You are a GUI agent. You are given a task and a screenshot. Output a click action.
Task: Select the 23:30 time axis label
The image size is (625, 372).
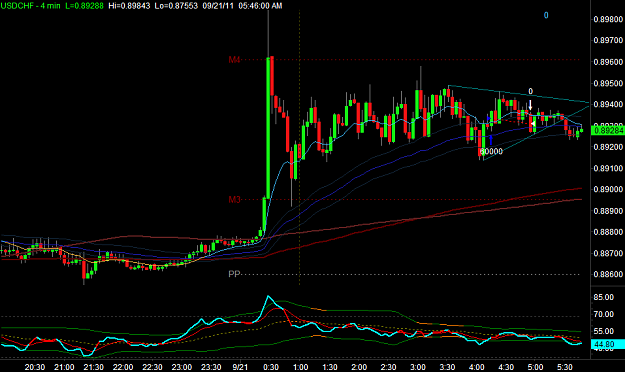211,367
